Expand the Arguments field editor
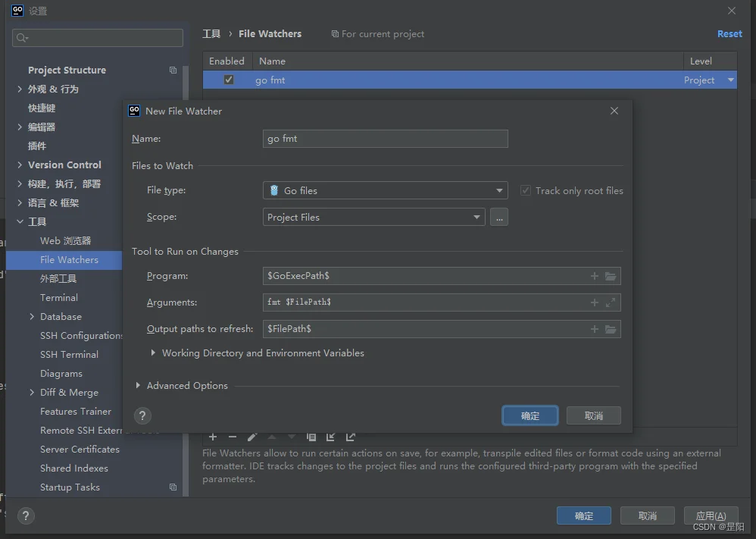 pyautogui.click(x=611, y=302)
